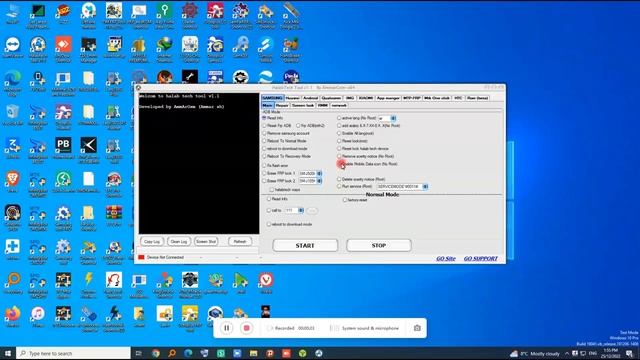Click the taskbar search box
The image size is (640, 360).
pos(73,353)
